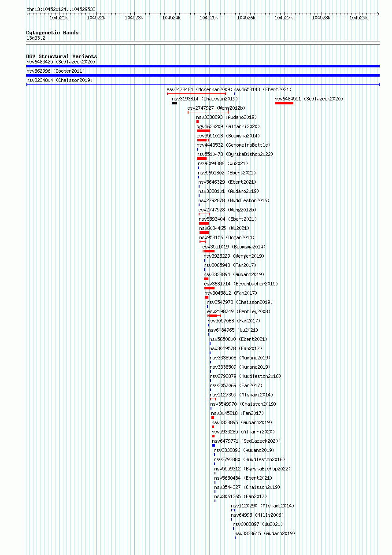
Task: Click nsv2792879 (Huddleston2016) label
Action: (245, 376)
